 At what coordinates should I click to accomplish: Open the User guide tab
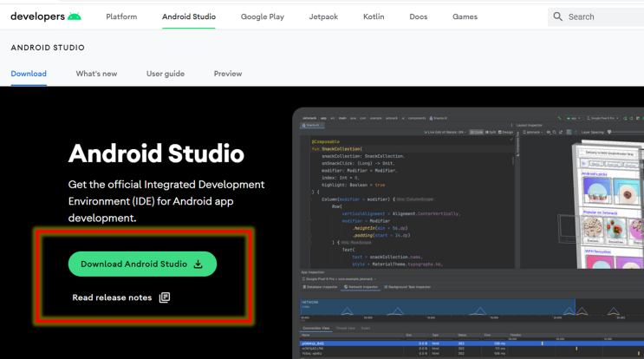tap(166, 74)
